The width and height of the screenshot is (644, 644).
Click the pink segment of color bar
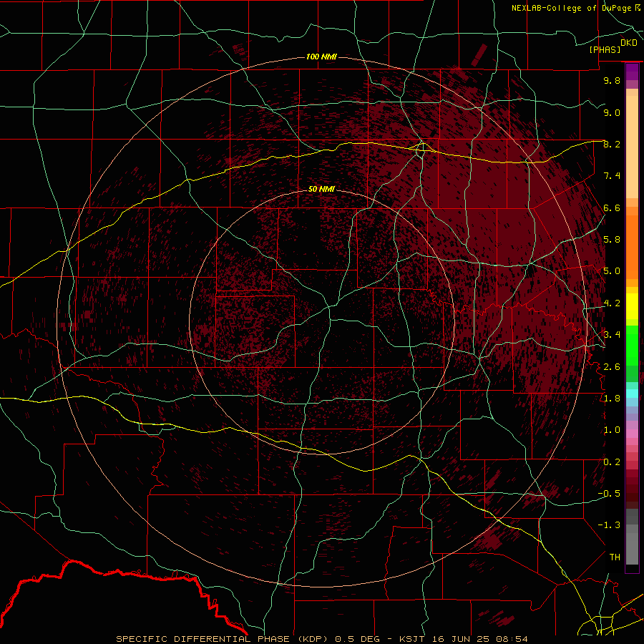tap(632, 434)
